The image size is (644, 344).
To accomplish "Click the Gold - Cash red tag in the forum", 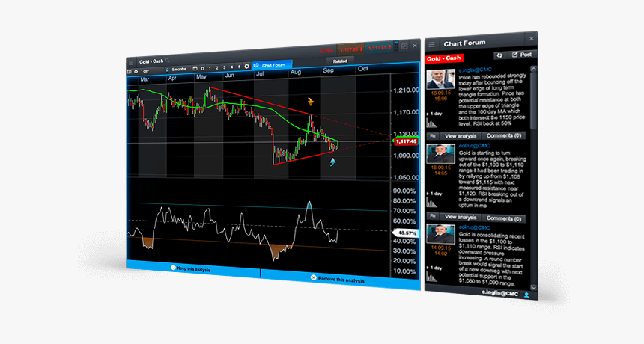I will pos(444,58).
